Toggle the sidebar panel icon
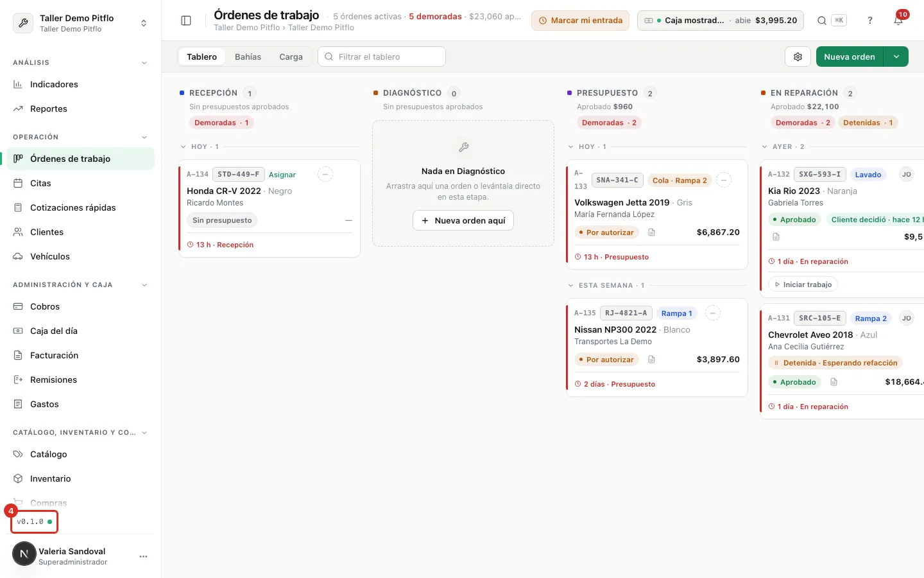 (186, 21)
